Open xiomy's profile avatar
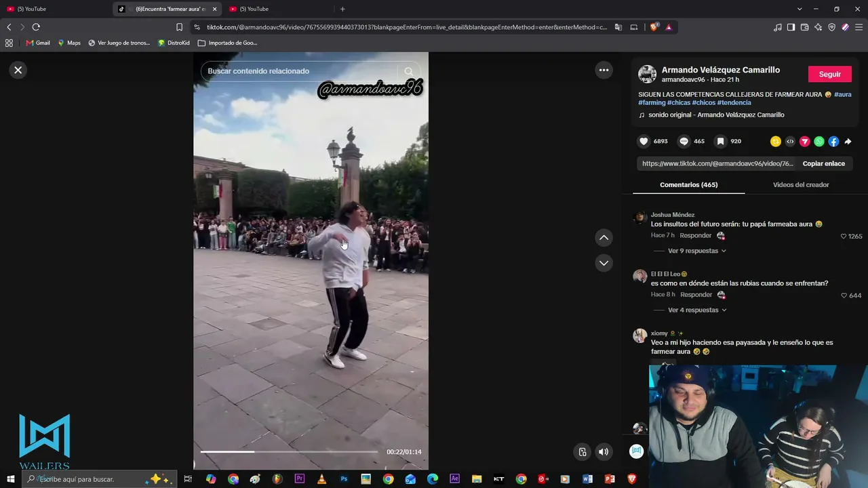 640,336
